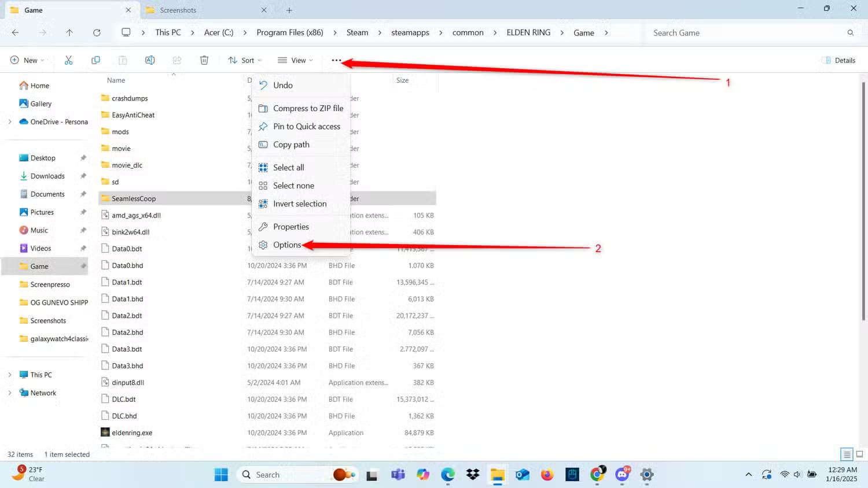Open File Explorer icon on taskbar
The height and width of the screenshot is (488, 868).
(x=498, y=475)
